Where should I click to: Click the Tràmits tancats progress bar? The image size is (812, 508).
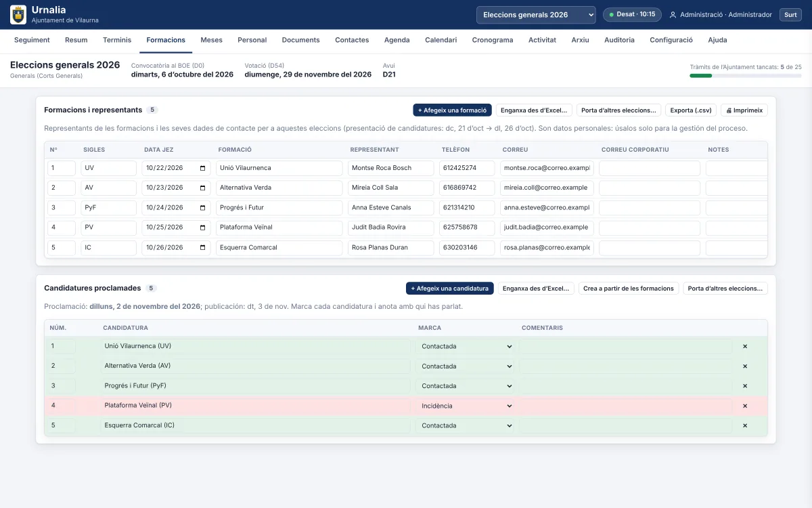[x=746, y=76]
